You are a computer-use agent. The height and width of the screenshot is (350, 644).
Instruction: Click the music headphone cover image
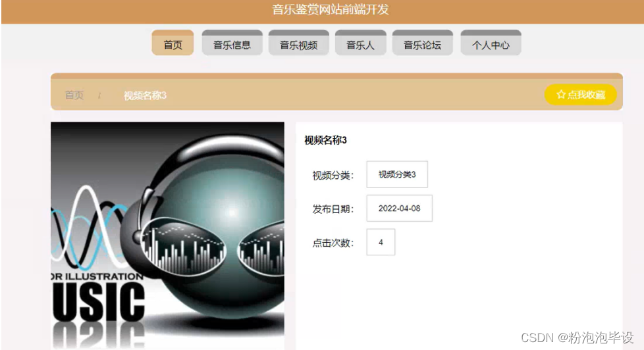tap(167, 236)
